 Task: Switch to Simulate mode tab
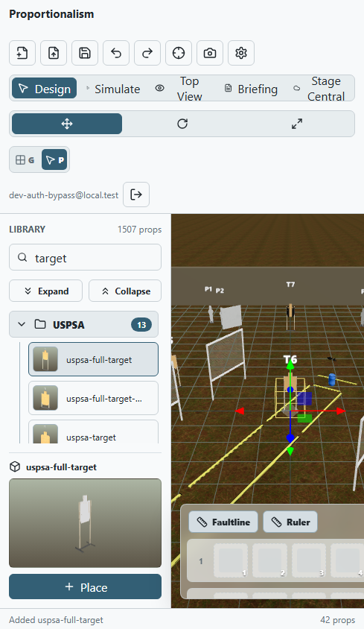(x=113, y=89)
